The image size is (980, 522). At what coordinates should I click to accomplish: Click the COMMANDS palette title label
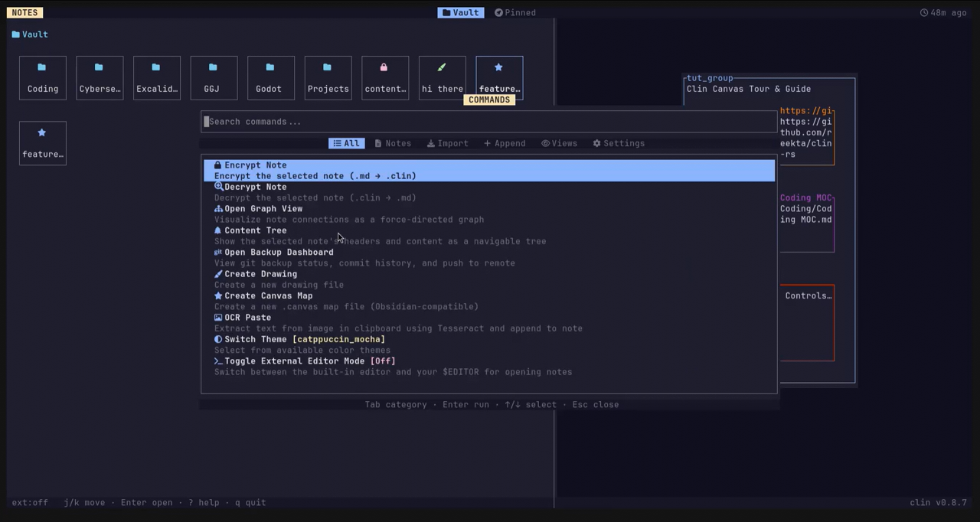tap(489, 100)
